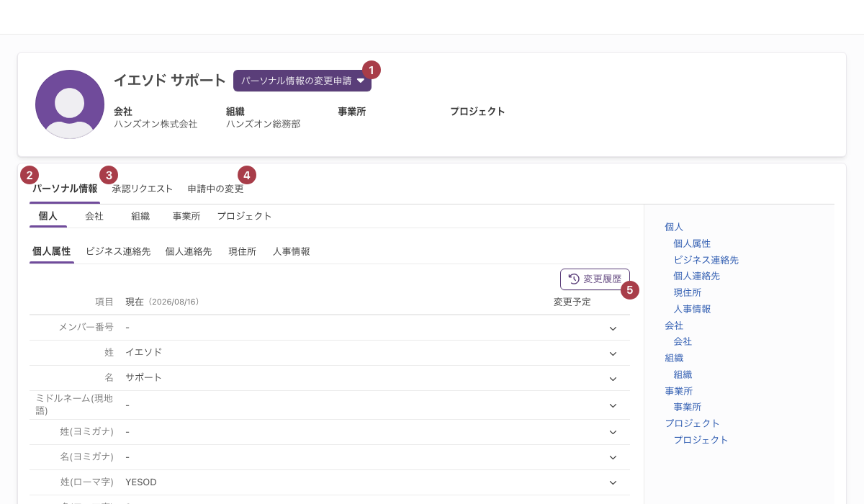864x504 pixels.
Task: Jump to 個人属性 in side navigation
Action: click(x=692, y=243)
